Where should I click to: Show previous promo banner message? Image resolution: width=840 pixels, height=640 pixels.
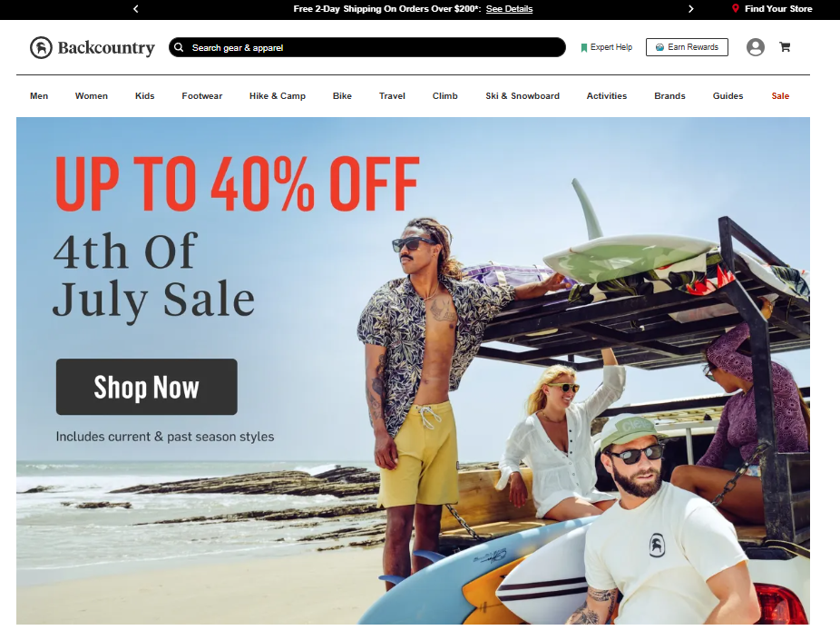point(135,8)
